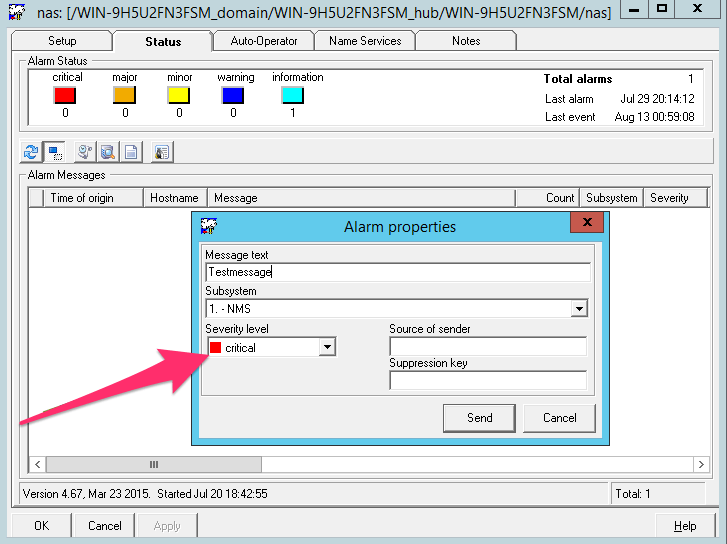This screenshot has height=544, width=727.
Task: Switch to the Setup tab
Action: click(62, 41)
